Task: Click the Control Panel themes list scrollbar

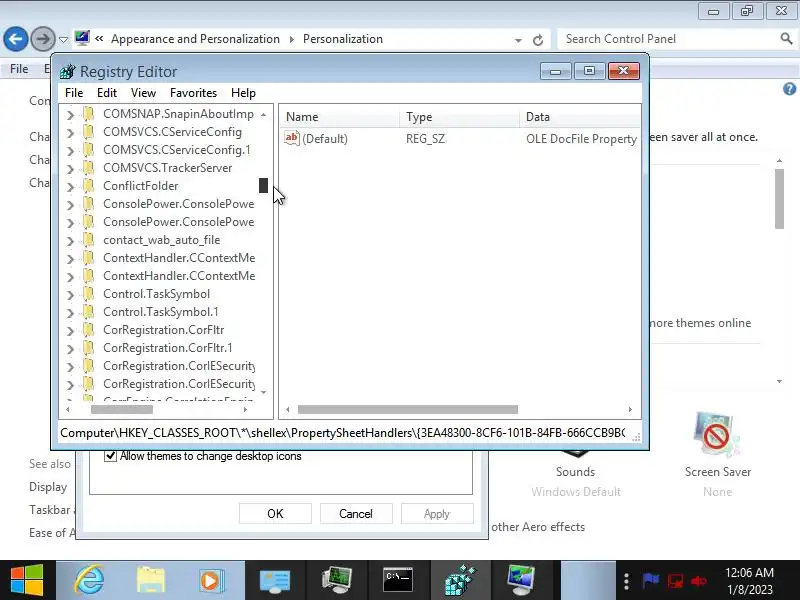Action: [779, 199]
